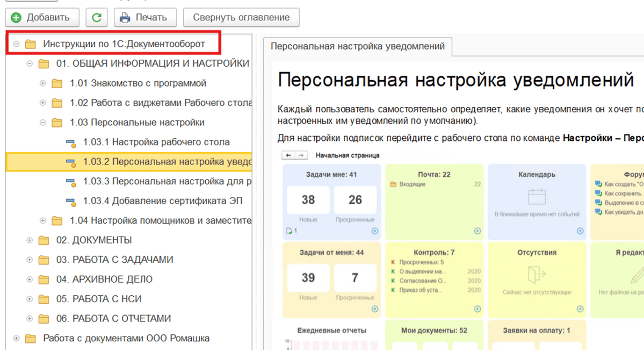The image size is (644, 350).
Task: Open 1.03.4 Добавление сертификата ЭП item
Action: (163, 201)
